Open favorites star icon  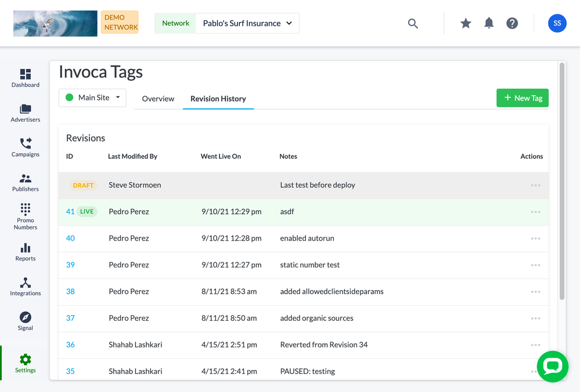466,23
